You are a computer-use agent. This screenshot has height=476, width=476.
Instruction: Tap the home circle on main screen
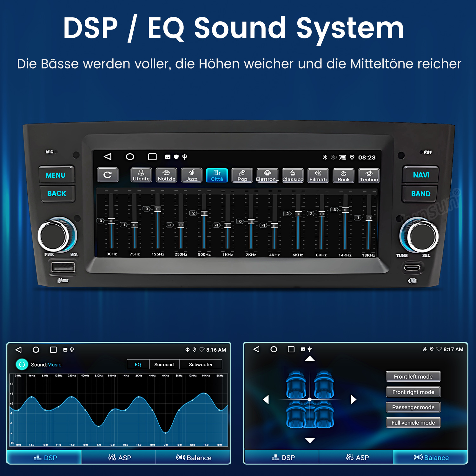(x=130, y=156)
